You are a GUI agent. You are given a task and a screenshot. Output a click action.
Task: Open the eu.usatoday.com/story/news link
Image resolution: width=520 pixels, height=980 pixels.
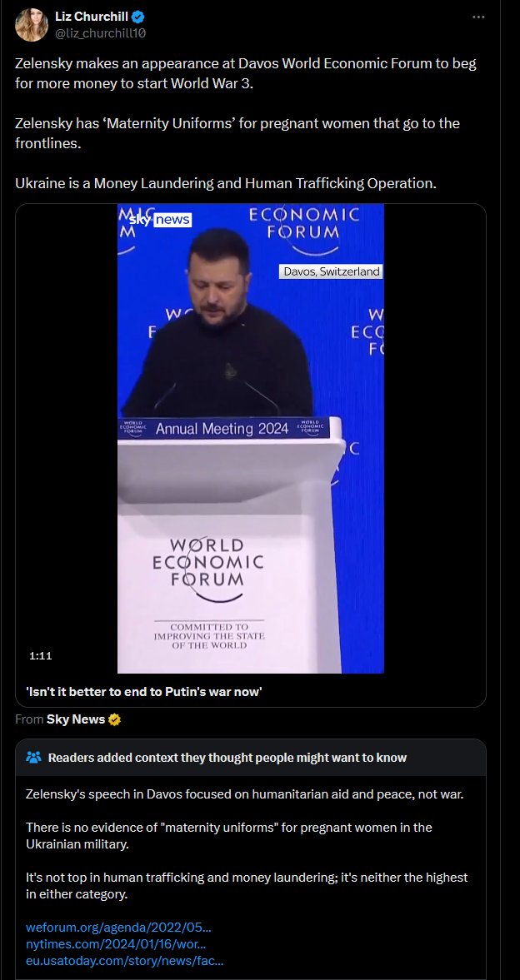(124, 961)
